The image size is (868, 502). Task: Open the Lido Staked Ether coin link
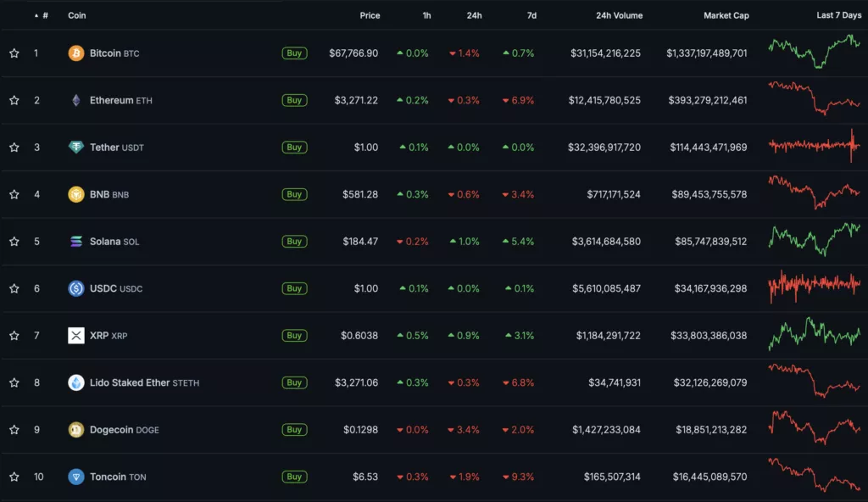click(130, 382)
